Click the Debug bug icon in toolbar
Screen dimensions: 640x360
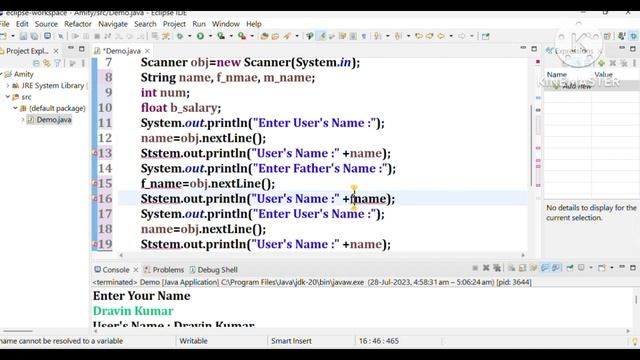(x=180, y=36)
